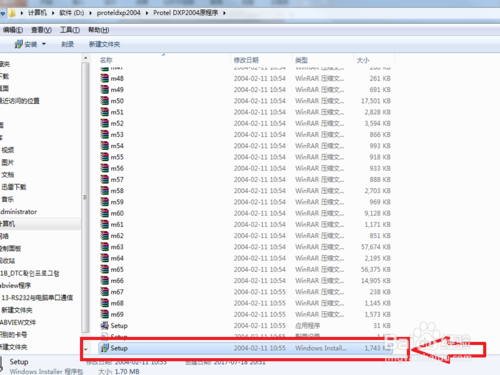Select 音乐 in the navigation pane
This screenshot has width=500, height=375.
click(x=8, y=199)
